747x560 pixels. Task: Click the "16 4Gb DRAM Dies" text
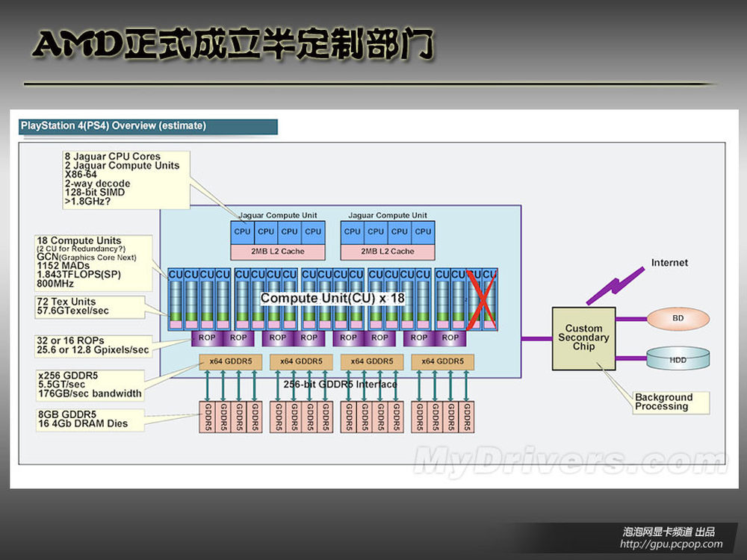[83, 423]
